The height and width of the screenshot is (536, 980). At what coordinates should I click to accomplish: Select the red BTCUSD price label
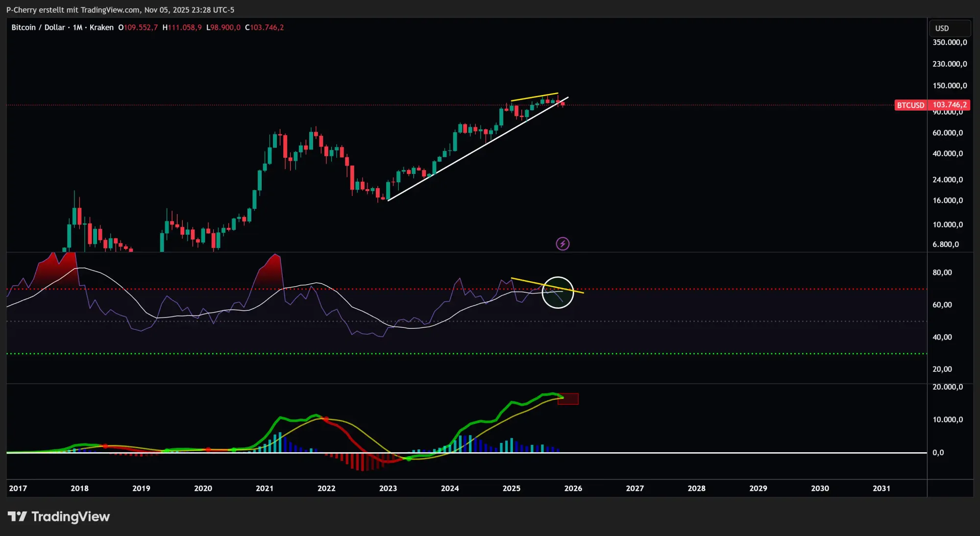pyautogui.click(x=910, y=105)
